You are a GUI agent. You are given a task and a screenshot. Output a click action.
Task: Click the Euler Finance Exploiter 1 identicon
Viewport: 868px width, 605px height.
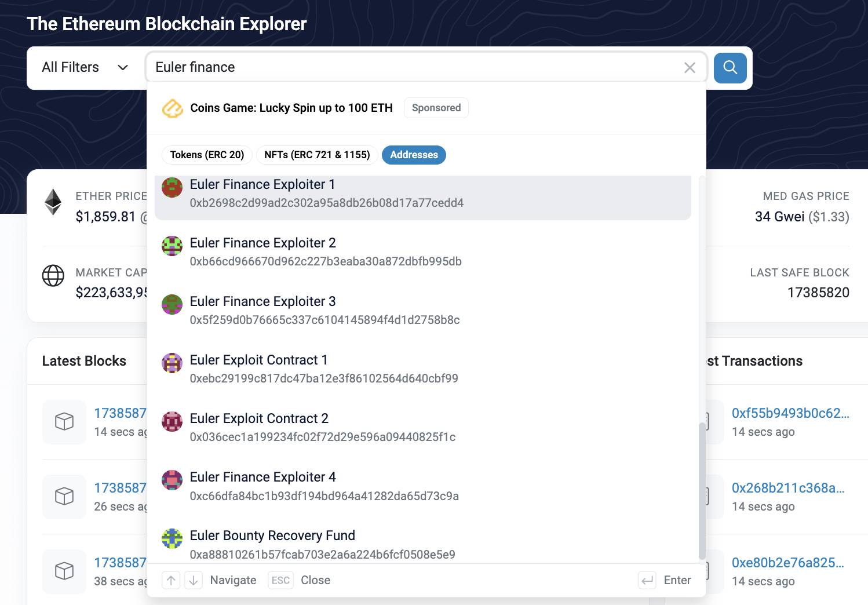[x=172, y=187]
